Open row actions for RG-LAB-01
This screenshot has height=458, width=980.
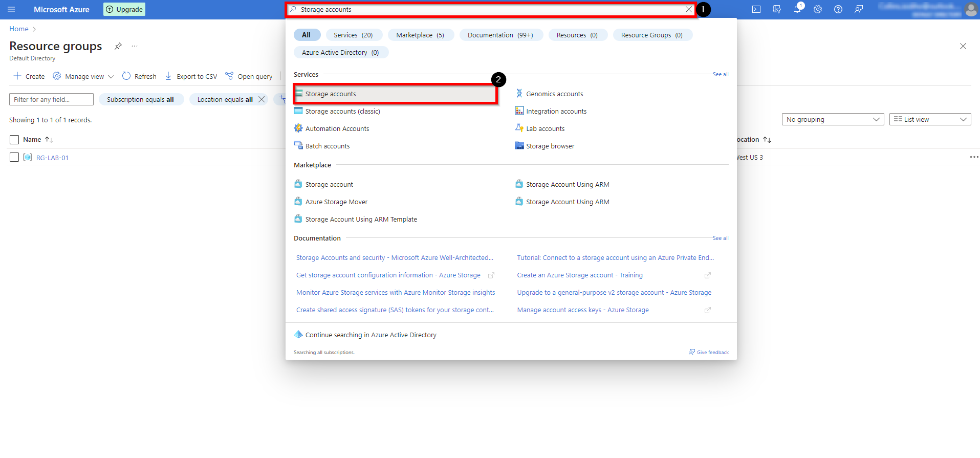[x=974, y=157]
